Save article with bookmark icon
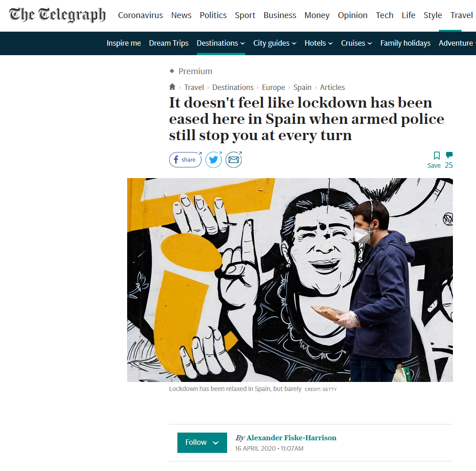 (x=434, y=160)
